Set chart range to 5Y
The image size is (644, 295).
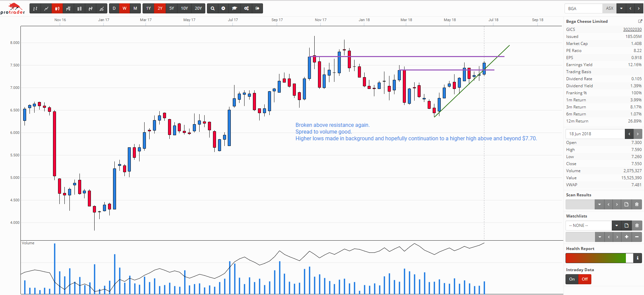click(172, 8)
